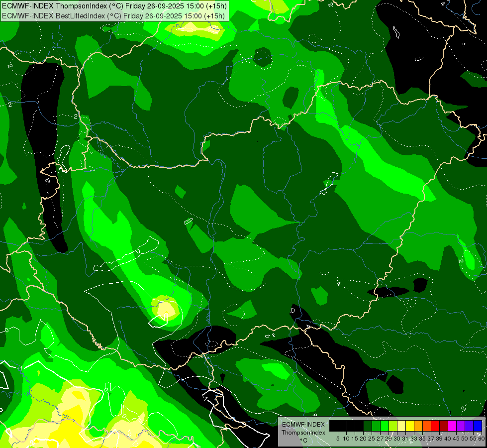Click legend tick value '15'
Screen dimensions: 487x448
click(355, 439)
